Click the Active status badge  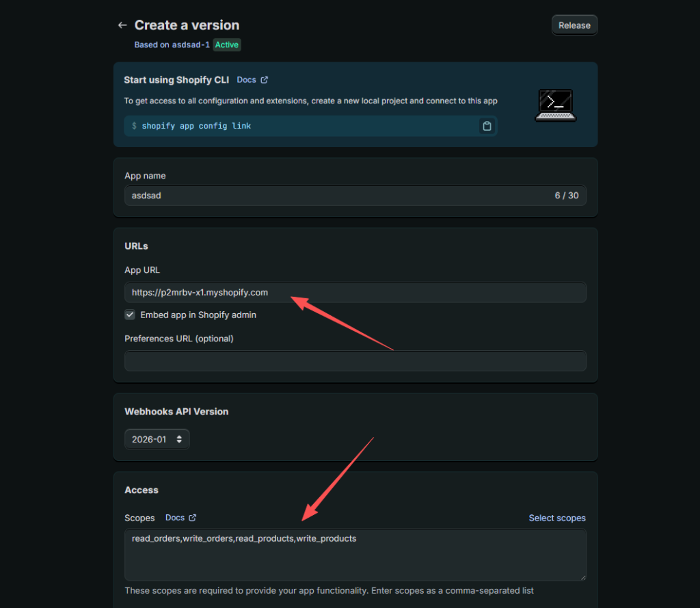click(x=227, y=44)
